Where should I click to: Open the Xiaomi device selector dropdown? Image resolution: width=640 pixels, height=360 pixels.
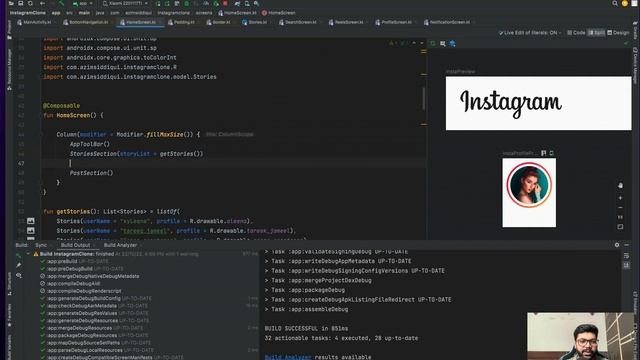click(x=124, y=3)
